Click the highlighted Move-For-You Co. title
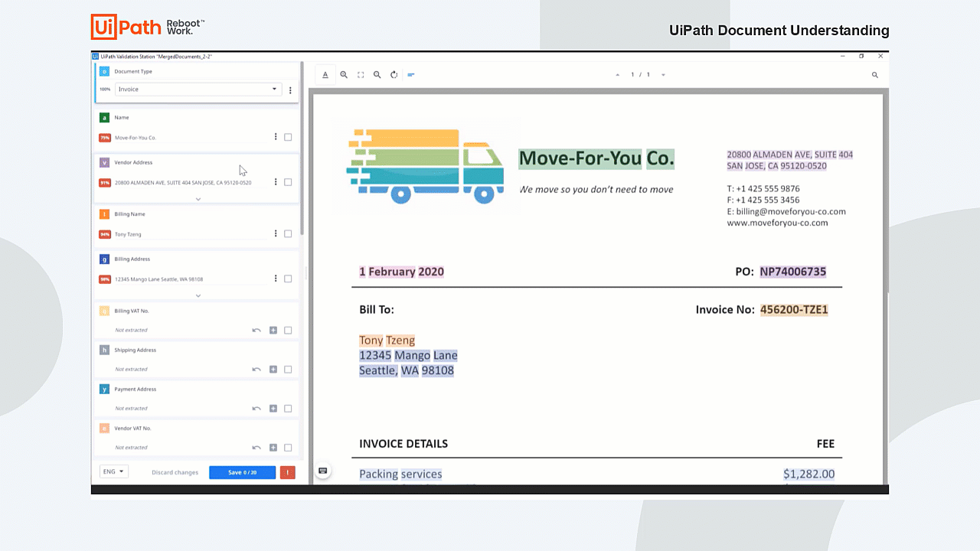The height and width of the screenshot is (551, 980). [596, 158]
